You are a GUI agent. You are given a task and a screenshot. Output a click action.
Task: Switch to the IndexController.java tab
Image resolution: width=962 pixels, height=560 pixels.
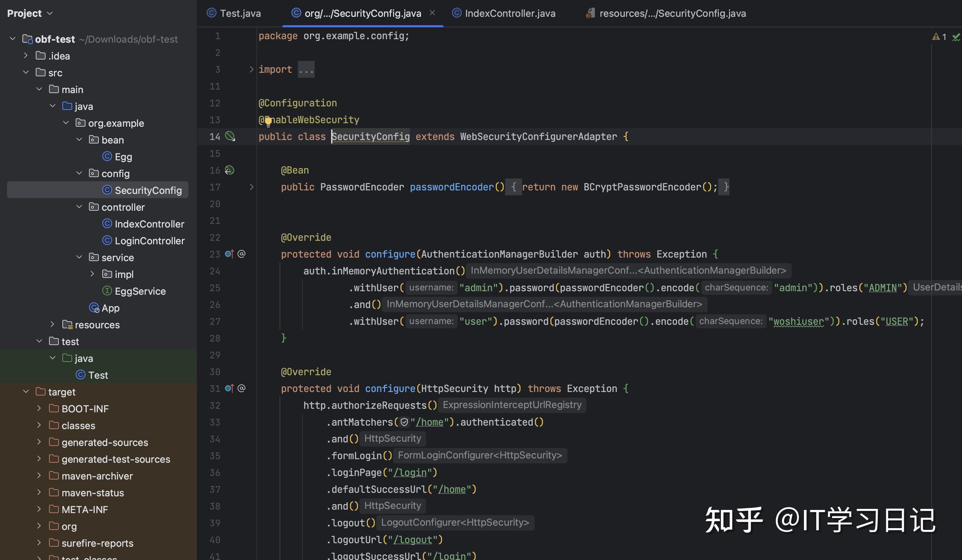[503, 13]
